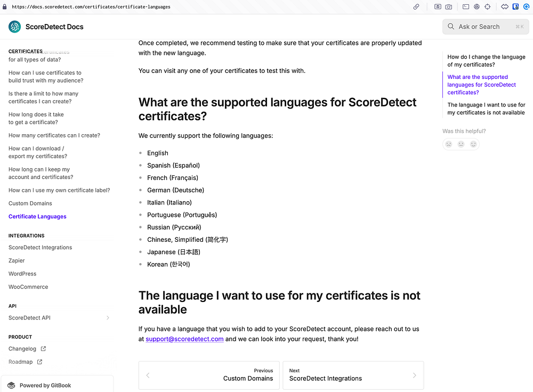Jump to 'What are the supported languages' outline link

tap(481, 85)
